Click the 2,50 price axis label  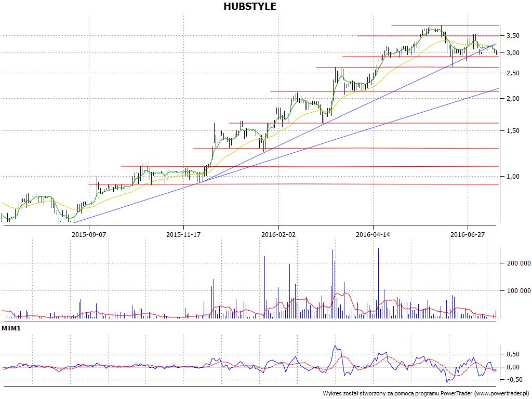tap(513, 73)
